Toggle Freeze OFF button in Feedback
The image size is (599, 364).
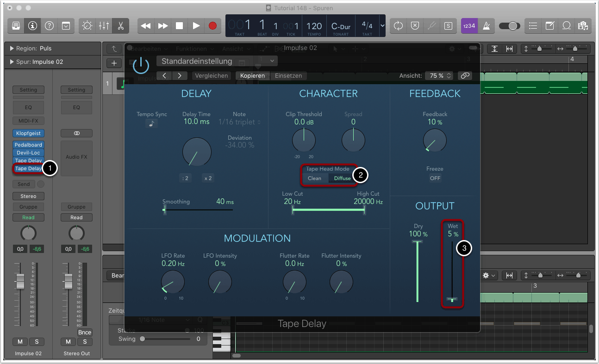435,178
